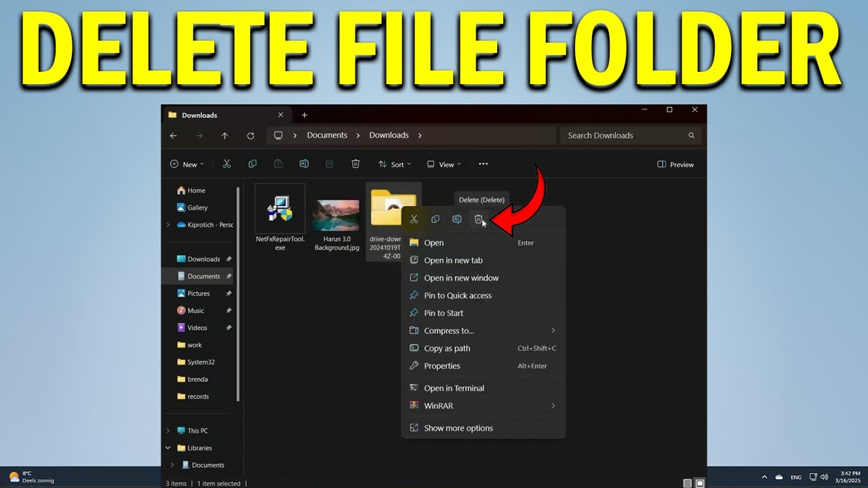Switch to details view in the status bar
Image resolution: width=868 pixels, height=488 pixels.
tap(688, 483)
